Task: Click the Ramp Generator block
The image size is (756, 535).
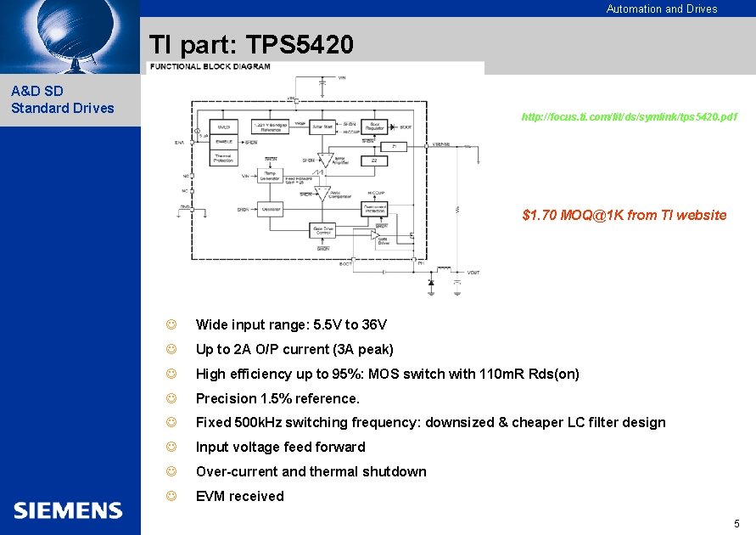Action: [x=270, y=176]
